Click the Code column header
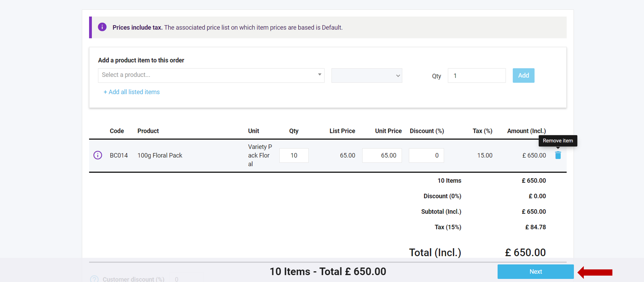The image size is (644, 282). click(x=117, y=131)
